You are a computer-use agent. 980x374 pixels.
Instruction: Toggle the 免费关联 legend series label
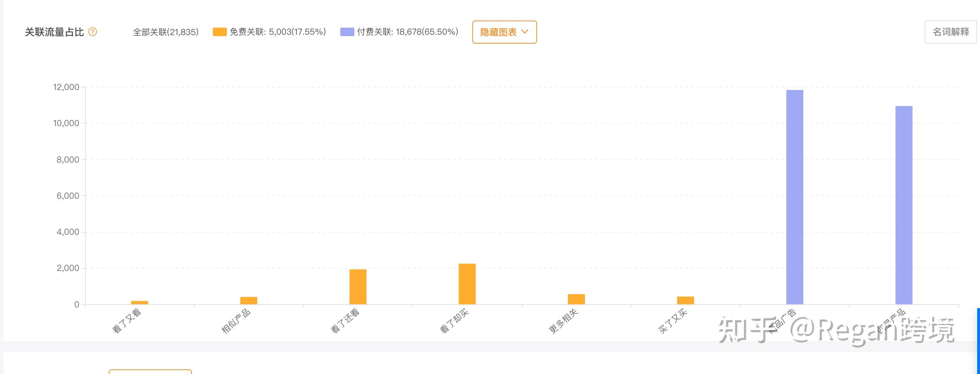(278, 32)
